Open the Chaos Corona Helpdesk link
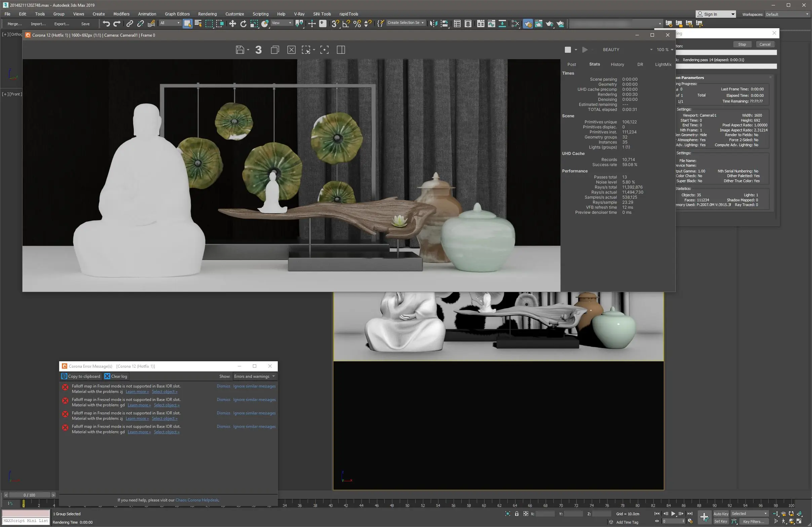The image size is (812, 527). coord(197,500)
